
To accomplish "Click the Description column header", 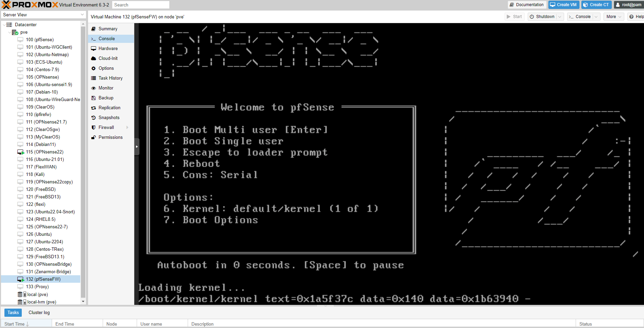I will [382, 324].
